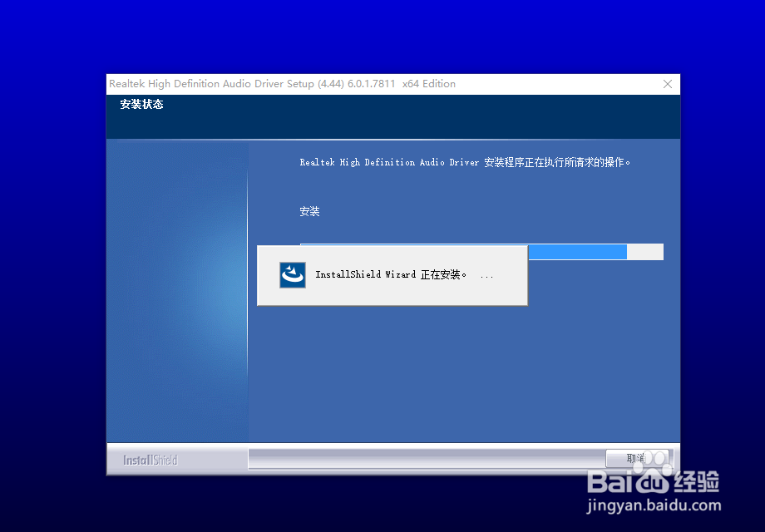Select the 安装 label above the progress bar

click(x=308, y=211)
